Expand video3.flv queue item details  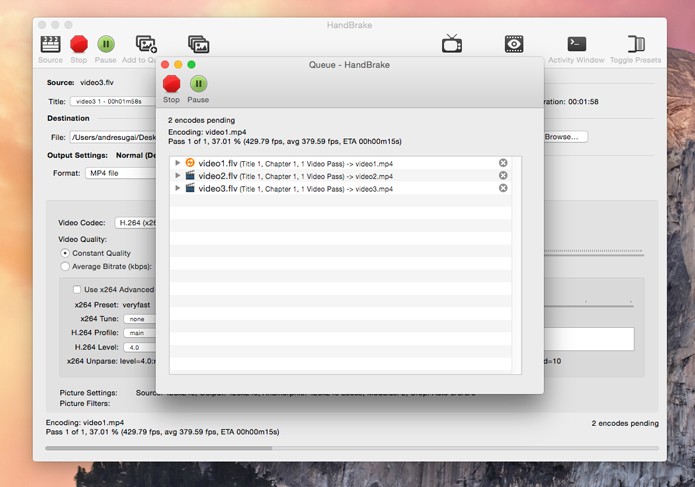[178, 188]
